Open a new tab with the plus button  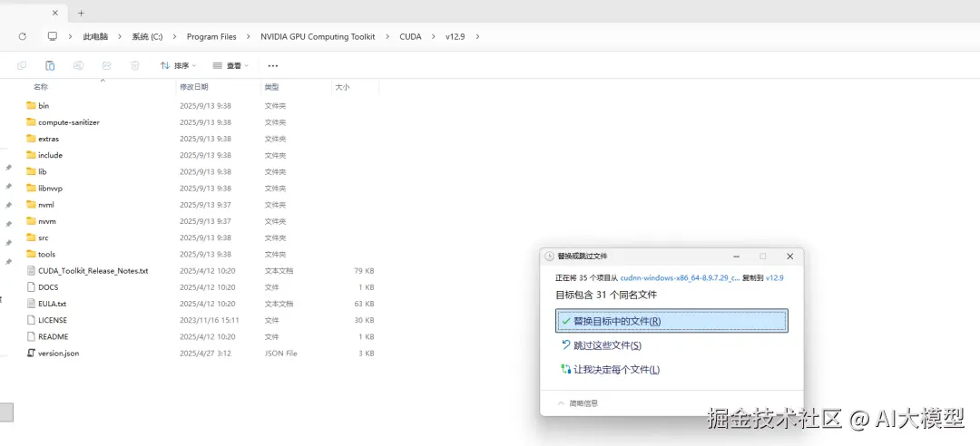click(x=81, y=13)
